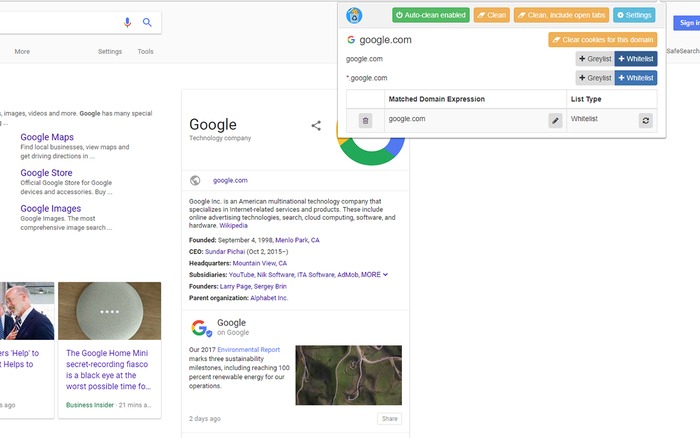Expand the MORE subsidiaries list

pyautogui.click(x=374, y=274)
